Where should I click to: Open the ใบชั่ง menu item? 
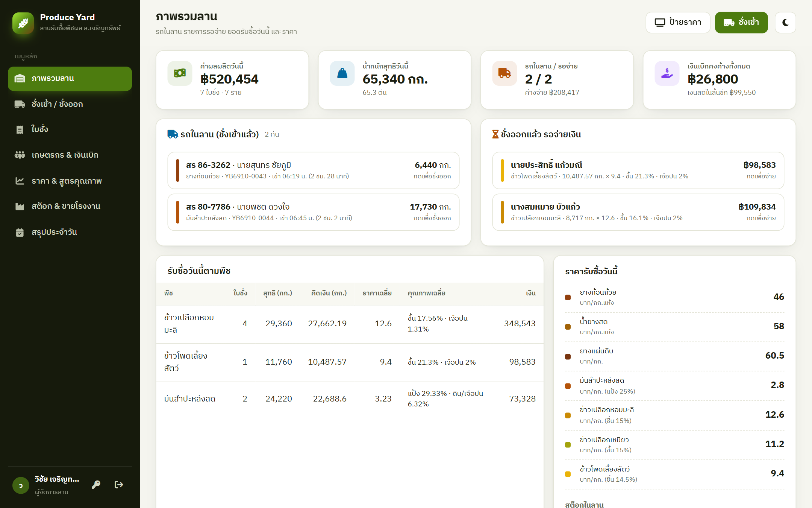click(70, 129)
